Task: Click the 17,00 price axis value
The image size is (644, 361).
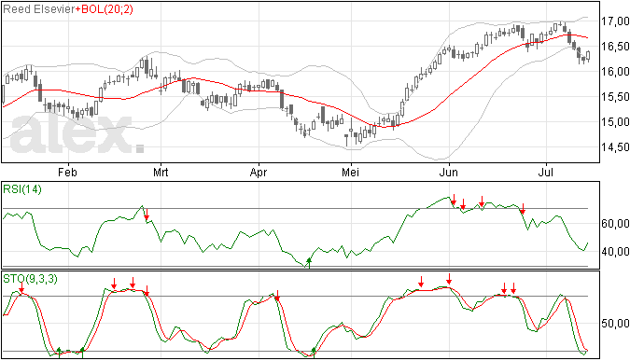Action: click(x=615, y=21)
